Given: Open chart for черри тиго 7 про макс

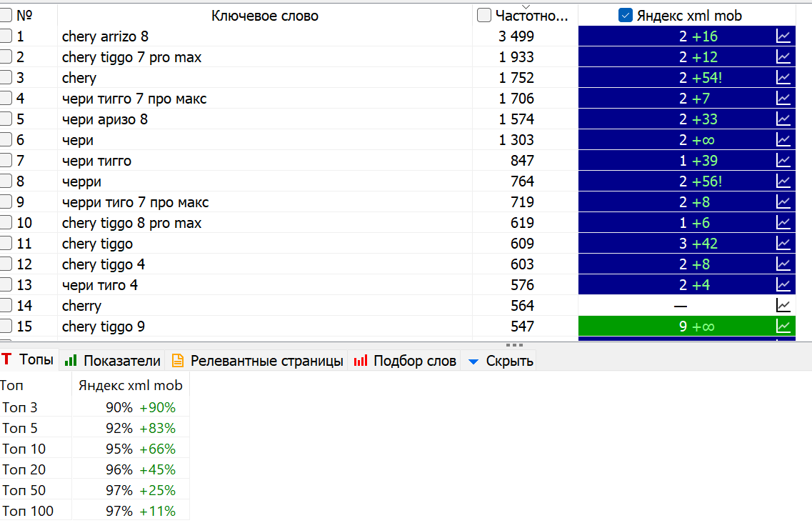Looking at the screenshot, I should 783,202.
